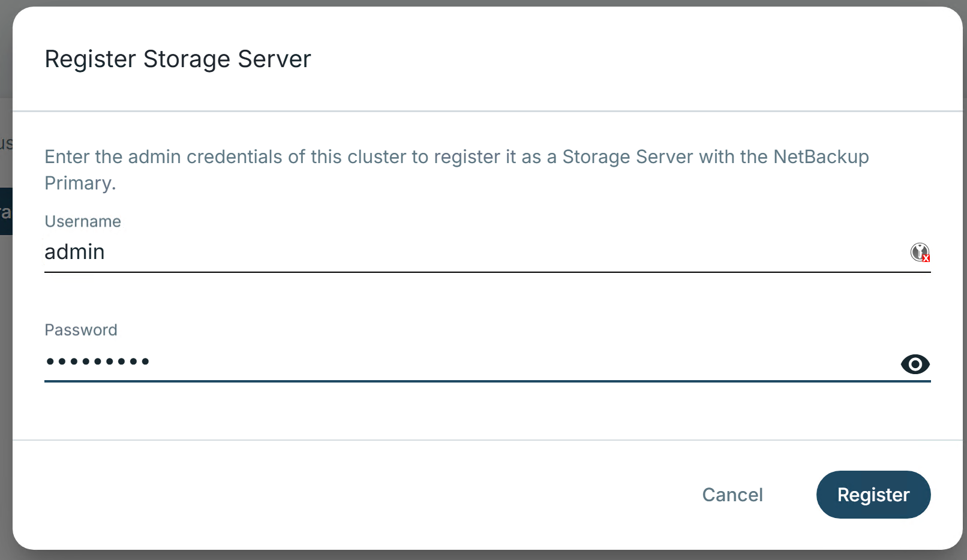Click the Username field label
The width and height of the screenshot is (967, 560).
point(83,221)
